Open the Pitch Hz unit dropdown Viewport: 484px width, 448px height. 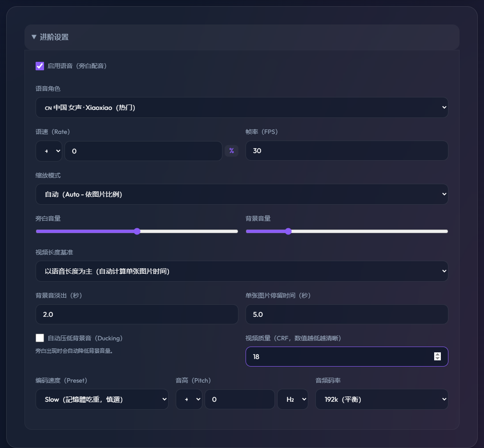(293, 399)
